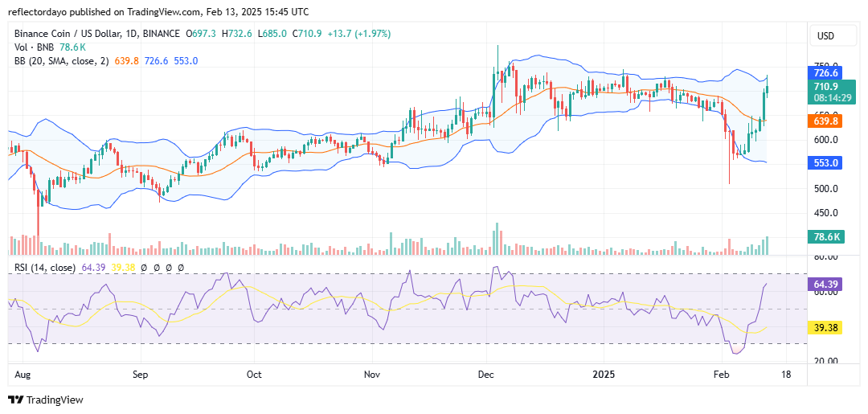868x414 pixels.
Task: Click the 639.8 orange basis price label
Action: (825, 121)
